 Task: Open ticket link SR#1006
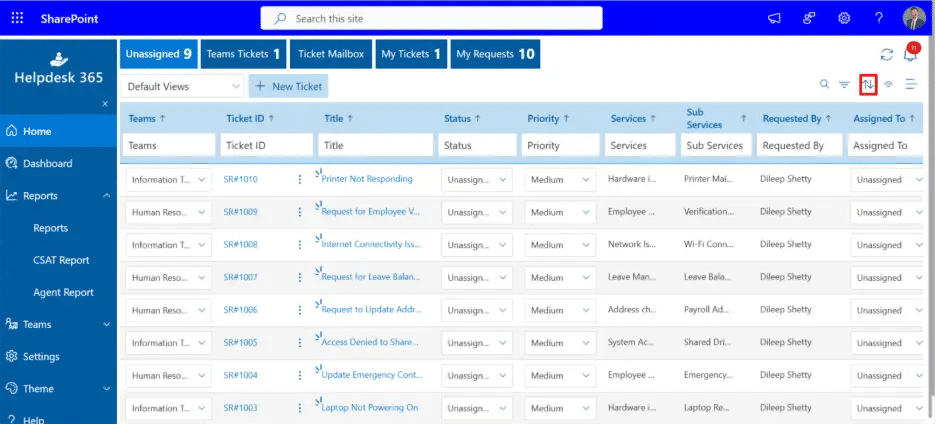241,310
